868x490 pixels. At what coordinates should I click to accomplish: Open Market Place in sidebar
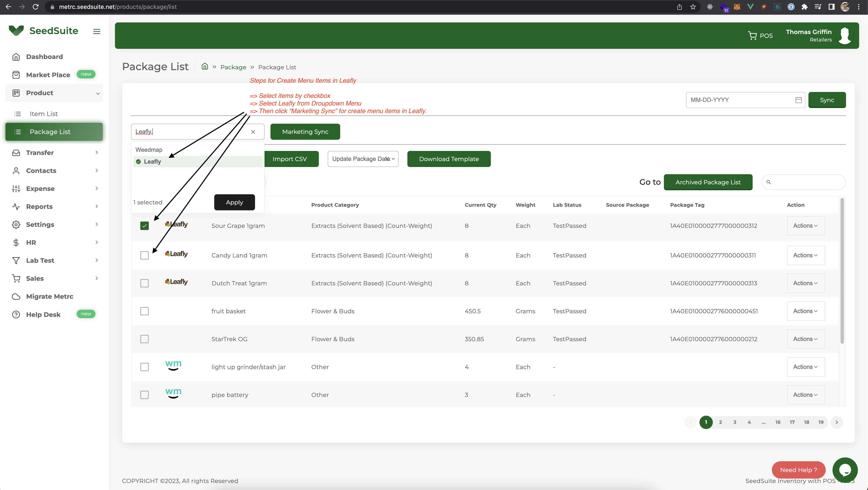click(x=48, y=74)
